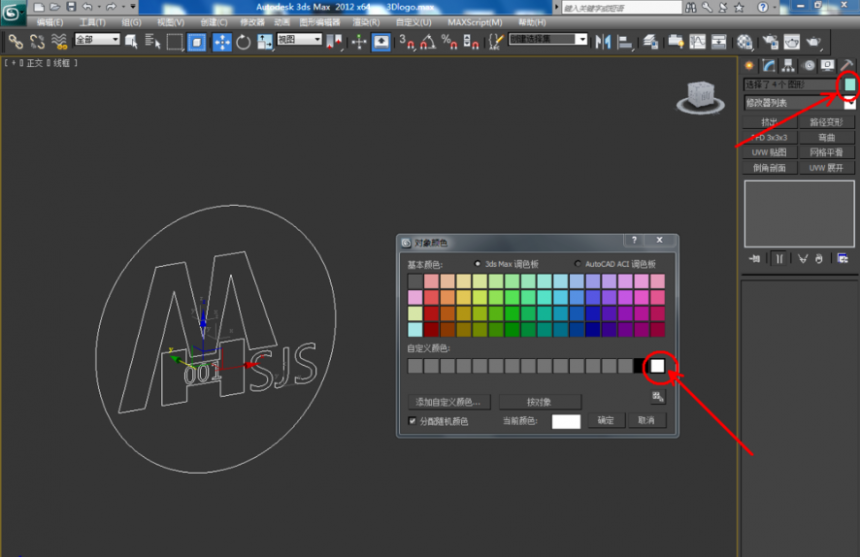Open the Select by Name list tool
This screenshot has width=860, height=557.
click(x=152, y=42)
